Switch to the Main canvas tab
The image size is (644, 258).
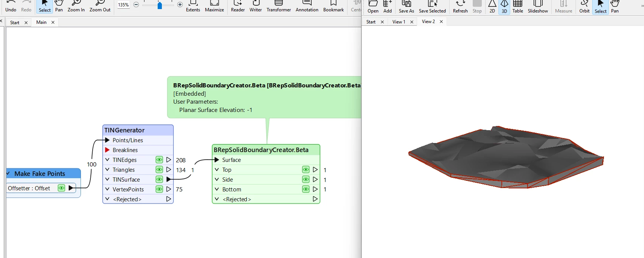(x=41, y=22)
